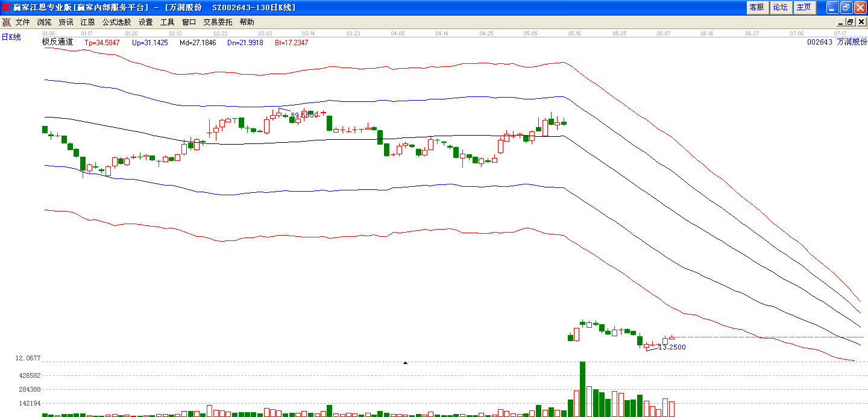Click the 284388 volume axis label
The image size is (868, 417).
[30, 389]
